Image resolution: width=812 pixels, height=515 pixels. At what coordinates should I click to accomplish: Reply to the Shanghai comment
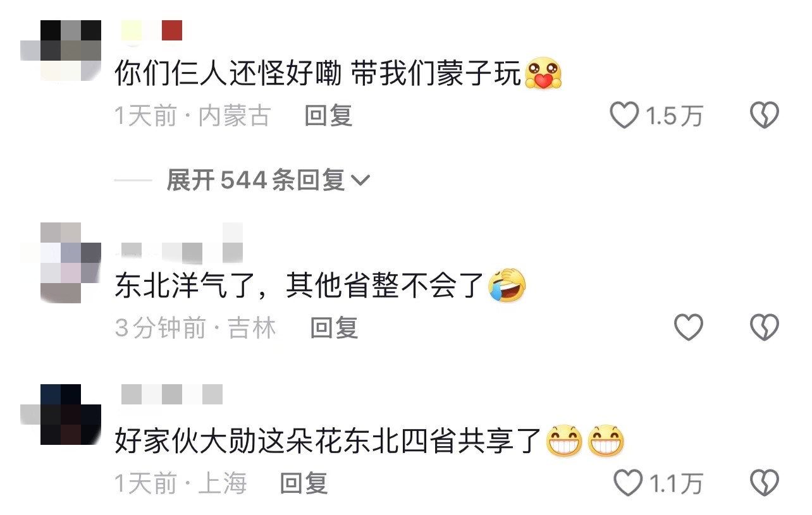pyautogui.click(x=304, y=484)
